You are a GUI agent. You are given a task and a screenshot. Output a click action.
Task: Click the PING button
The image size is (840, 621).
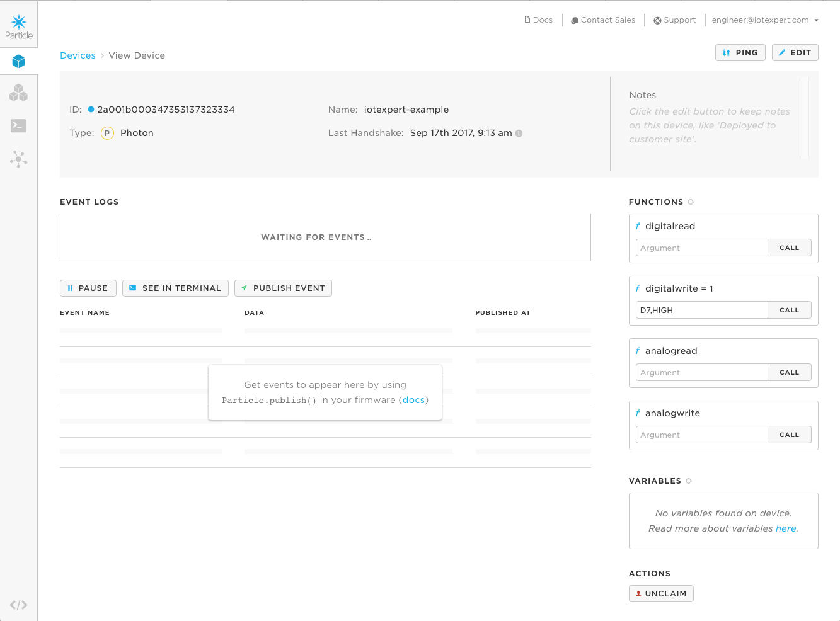(740, 53)
